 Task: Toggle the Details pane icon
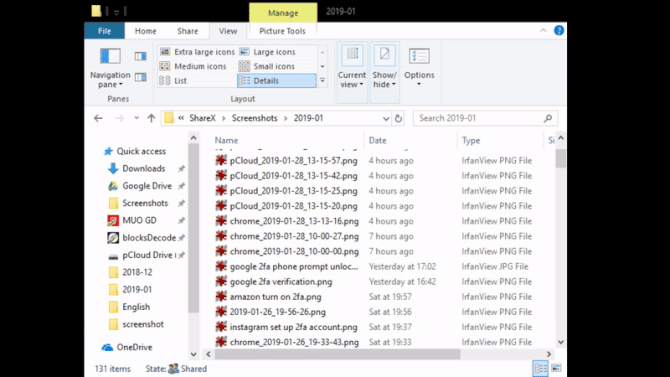point(141,77)
